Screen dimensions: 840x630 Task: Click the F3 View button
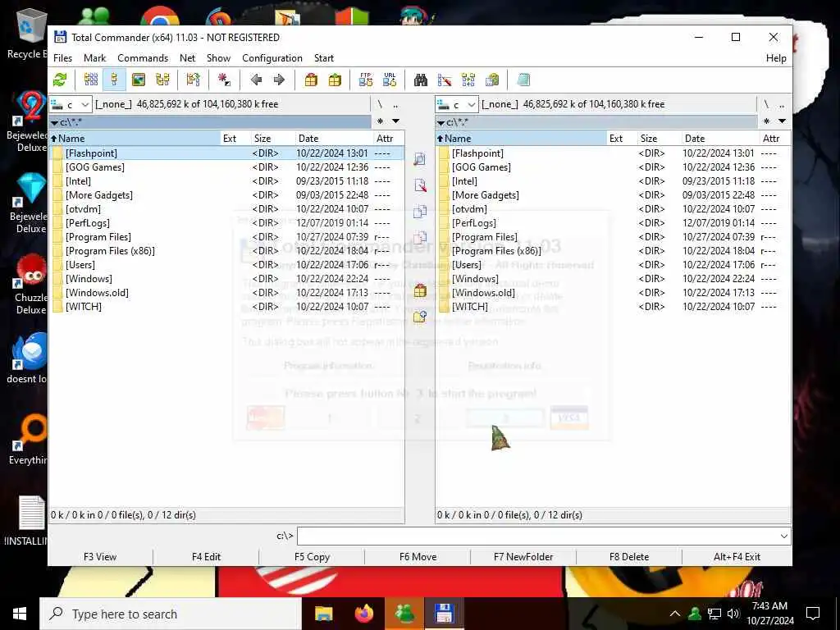100,557
